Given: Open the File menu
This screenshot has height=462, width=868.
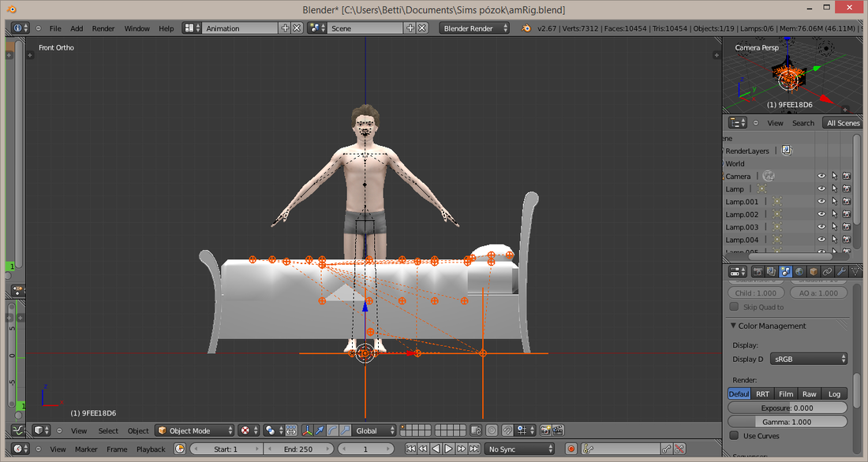Looking at the screenshot, I should point(55,28).
